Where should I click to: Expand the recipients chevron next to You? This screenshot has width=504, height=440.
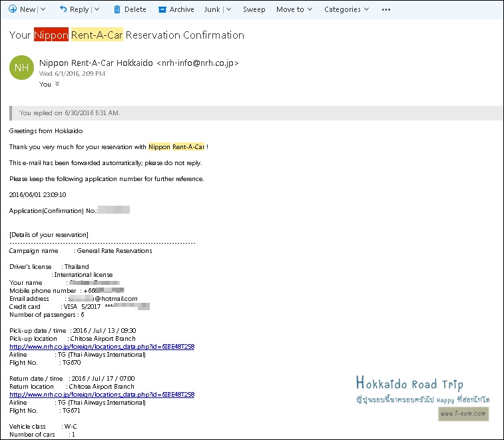click(57, 84)
